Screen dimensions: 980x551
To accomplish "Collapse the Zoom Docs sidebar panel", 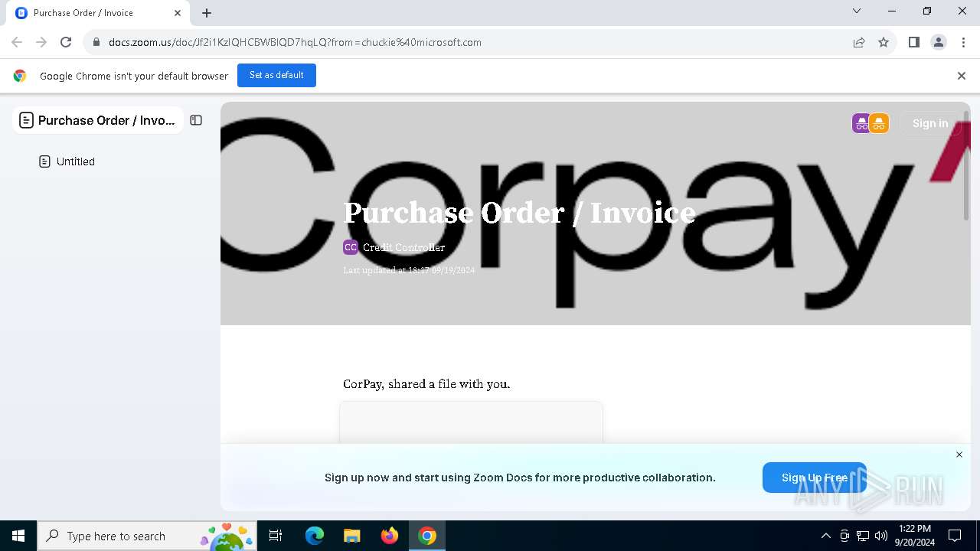I will point(196,120).
